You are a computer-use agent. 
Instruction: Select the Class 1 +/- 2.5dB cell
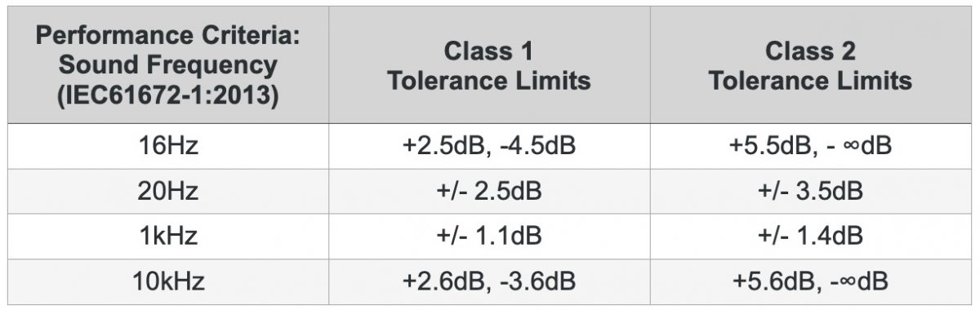click(489, 192)
